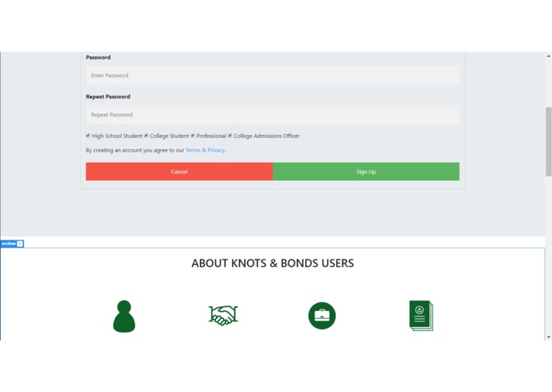
Task: Click the person silhouette icon
Action: pyautogui.click(x=124, y=316)
